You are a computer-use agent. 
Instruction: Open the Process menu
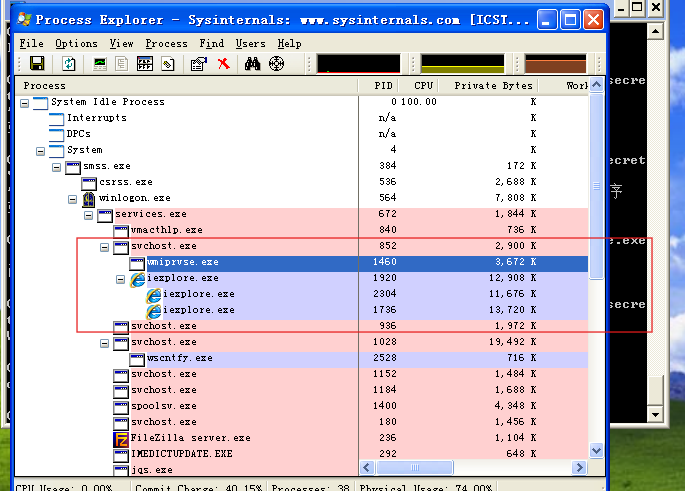click(x=166, y=44)
